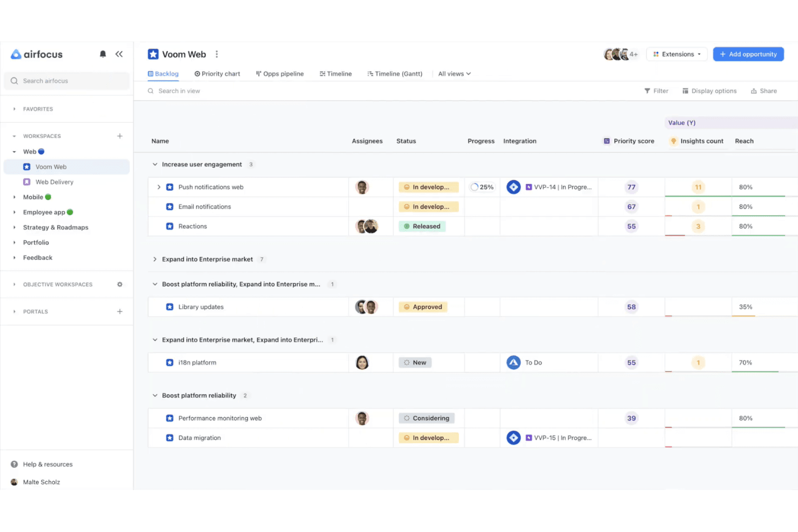
Task: Expand the Favorites section
Action: (x=15, y=109)
